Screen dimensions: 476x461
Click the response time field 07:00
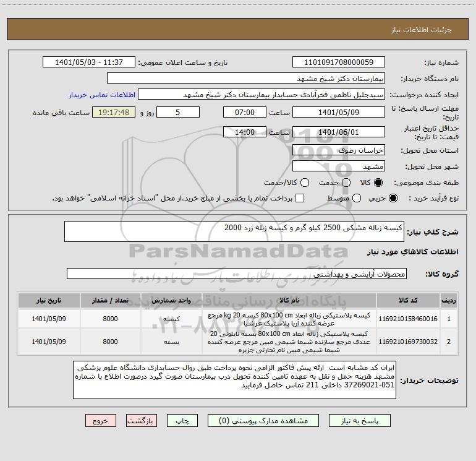point(245,113)
